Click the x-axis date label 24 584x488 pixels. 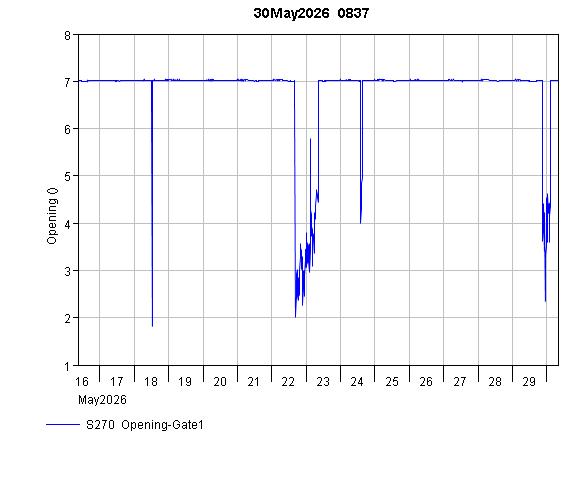[357, 382]
